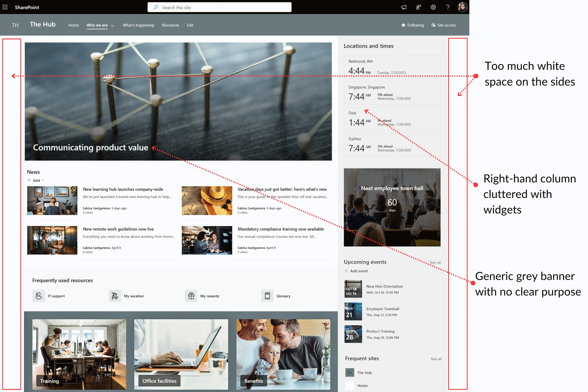Open the user profile avatar menu

[x=462, y=7]
